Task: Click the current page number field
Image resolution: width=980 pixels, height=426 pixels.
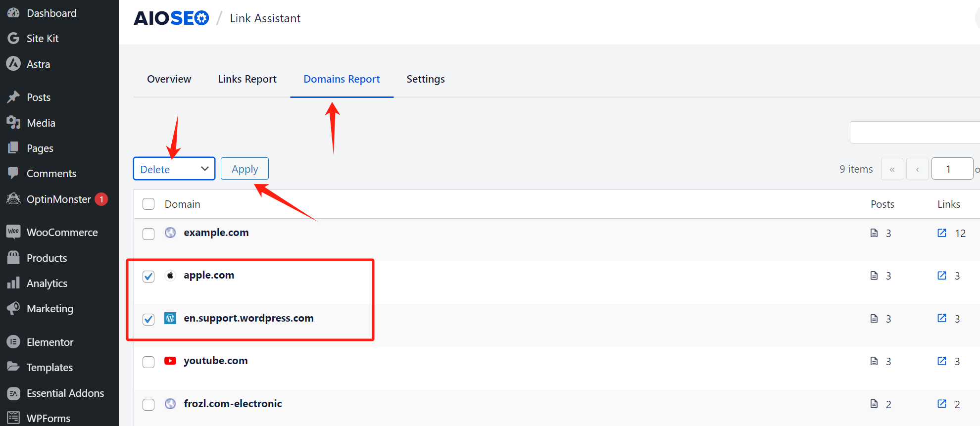Action: [951, 169]
